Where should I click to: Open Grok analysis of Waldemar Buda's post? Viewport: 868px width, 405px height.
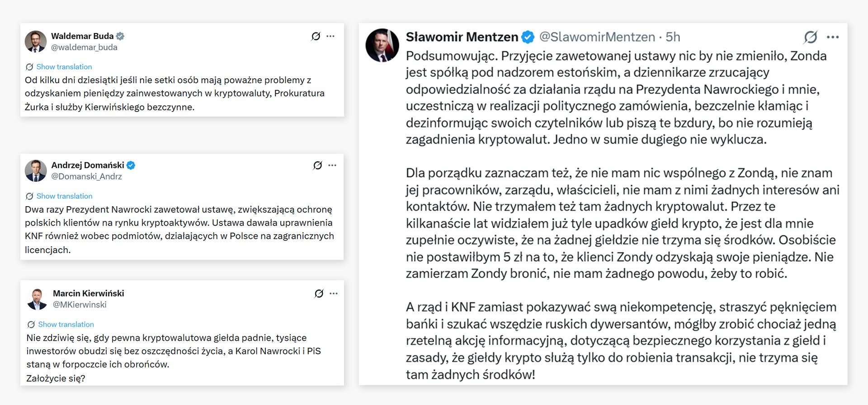click(x=316, y=37)
